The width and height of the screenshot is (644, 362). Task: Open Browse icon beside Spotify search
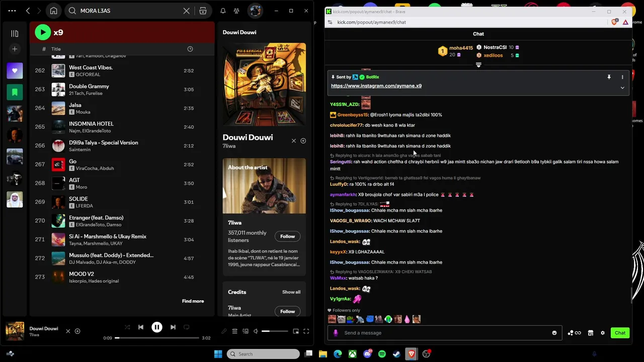203,11
